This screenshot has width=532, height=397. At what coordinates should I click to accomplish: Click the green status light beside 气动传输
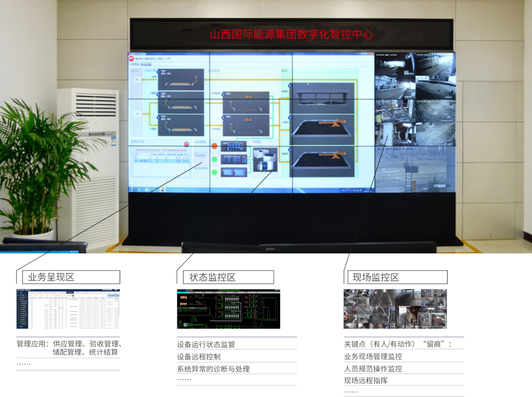pos(215,159)
